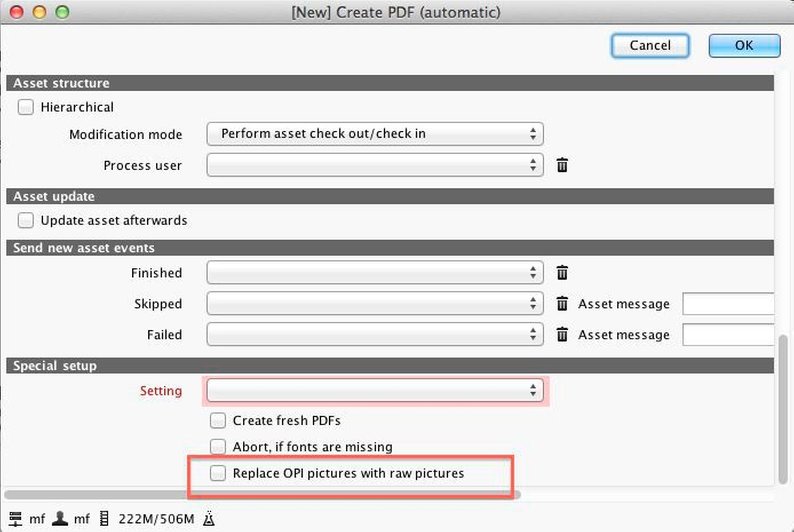Open the Modification mode dropdown

(374, 134)
